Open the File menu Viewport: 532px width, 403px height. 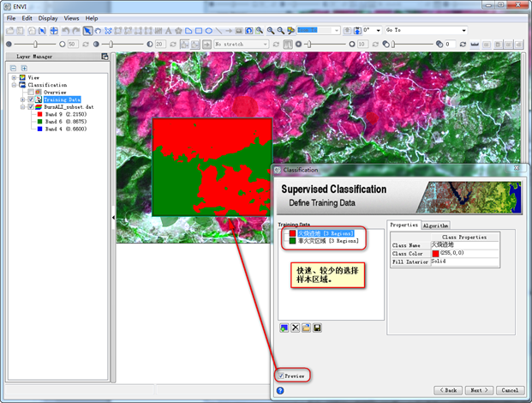[x=11, y=18]
